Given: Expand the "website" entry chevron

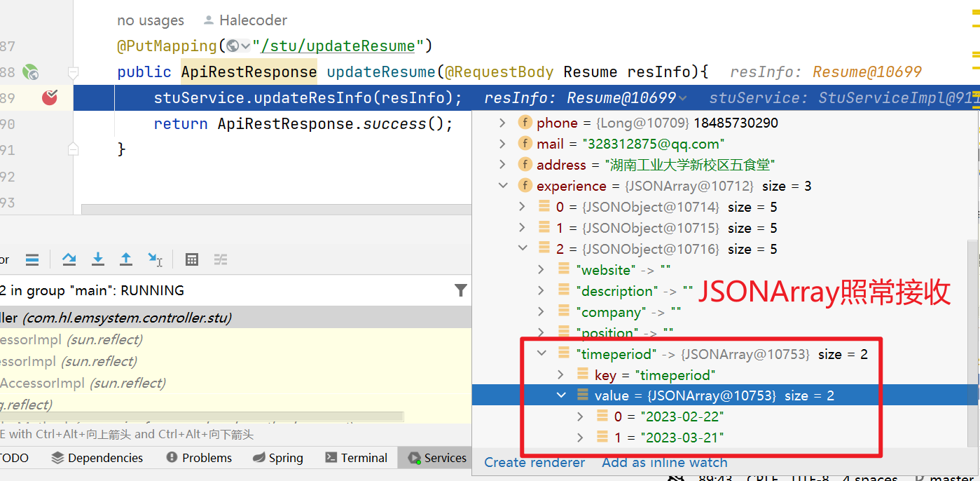Looking at the screenshot, I should pos(541,270).
